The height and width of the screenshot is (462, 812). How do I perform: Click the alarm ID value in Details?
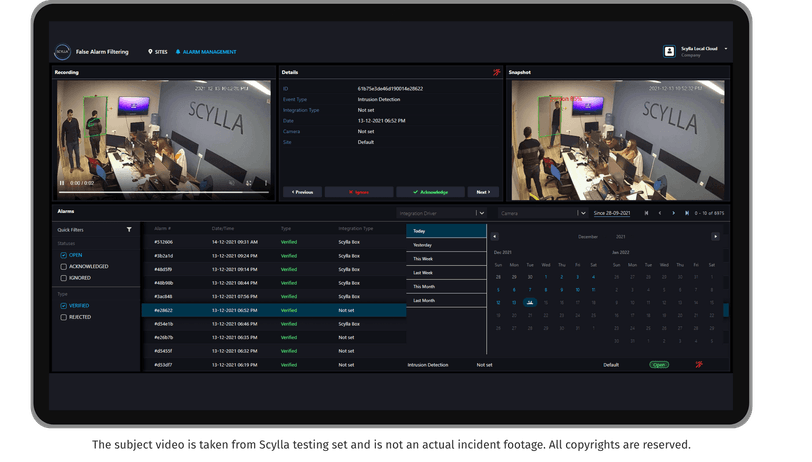pyautogui.click(x=390, y=89)
